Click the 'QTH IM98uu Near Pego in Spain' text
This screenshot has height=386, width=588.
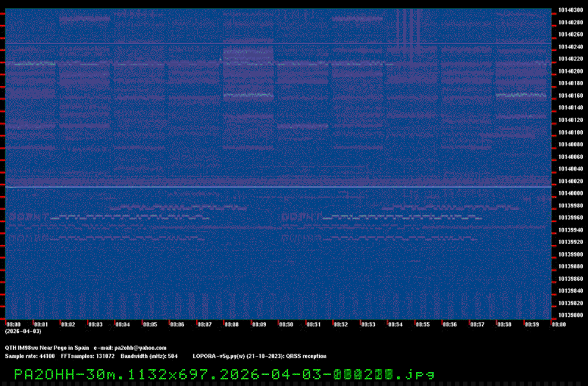point(47,348)
